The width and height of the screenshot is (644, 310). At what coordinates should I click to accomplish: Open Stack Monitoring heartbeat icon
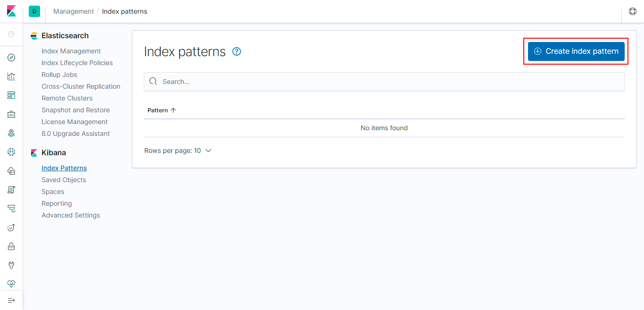coord(11,284)
